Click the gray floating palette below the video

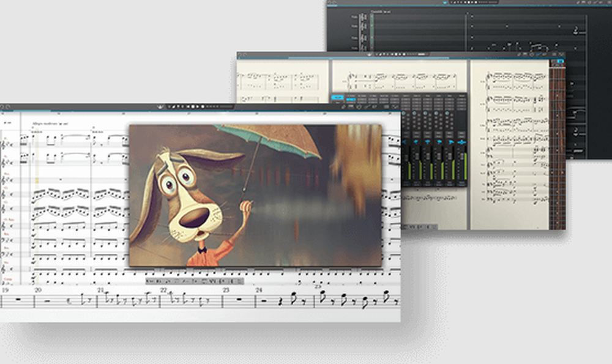[x=195, y=281]
